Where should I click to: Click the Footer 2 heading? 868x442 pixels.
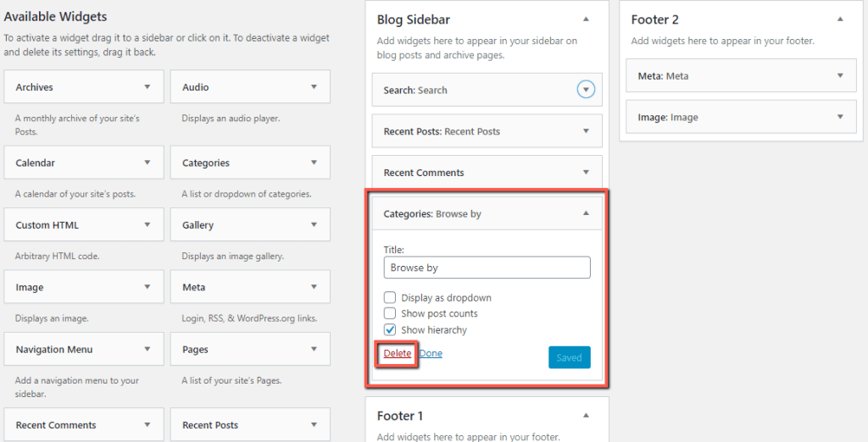coord(655,19)
